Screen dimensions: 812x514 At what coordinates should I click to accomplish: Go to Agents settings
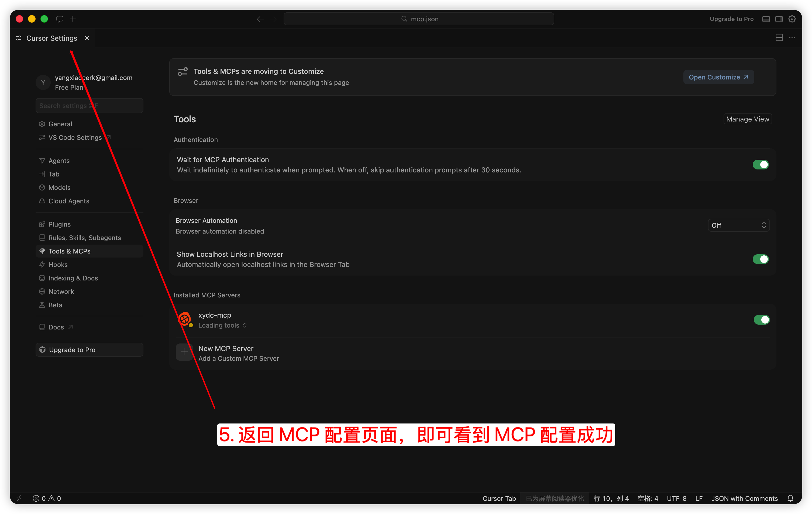(x=89, y=161)
